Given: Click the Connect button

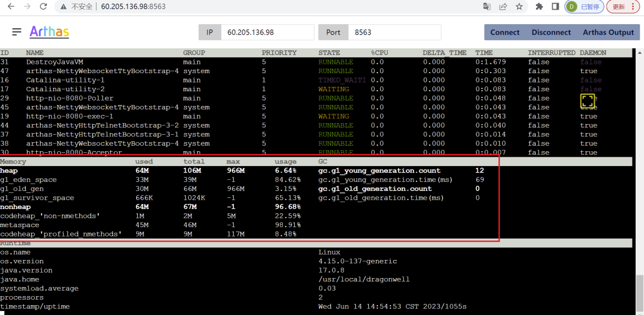Looking at the screenshot, I should click(x=505, y=32).
